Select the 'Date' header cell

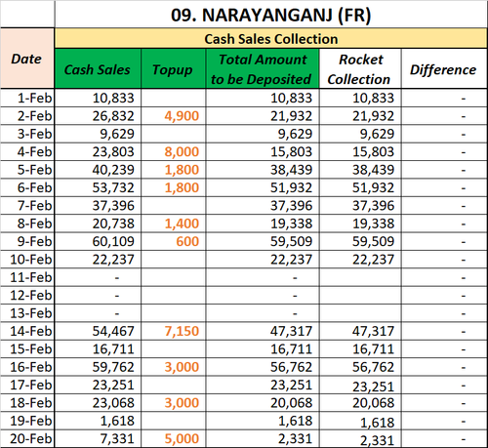pyautogui.click(x=27, y=59)
